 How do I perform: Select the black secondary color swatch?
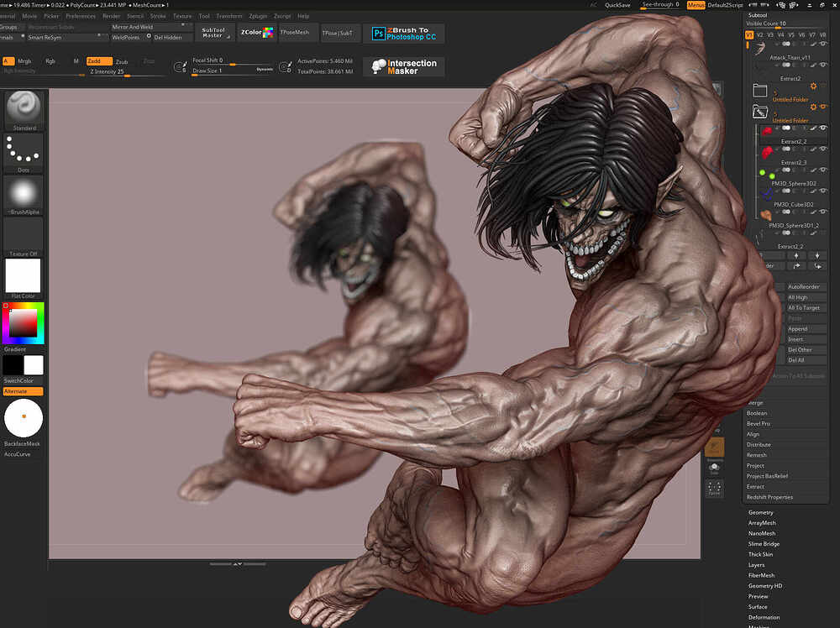(13, 365)
